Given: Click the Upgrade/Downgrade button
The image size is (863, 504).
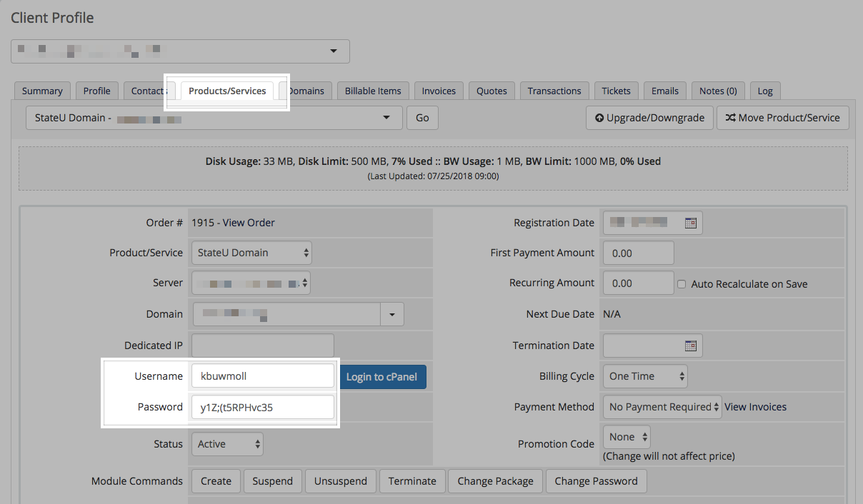Looking at the screenshot, I should (x=649, y=118).
